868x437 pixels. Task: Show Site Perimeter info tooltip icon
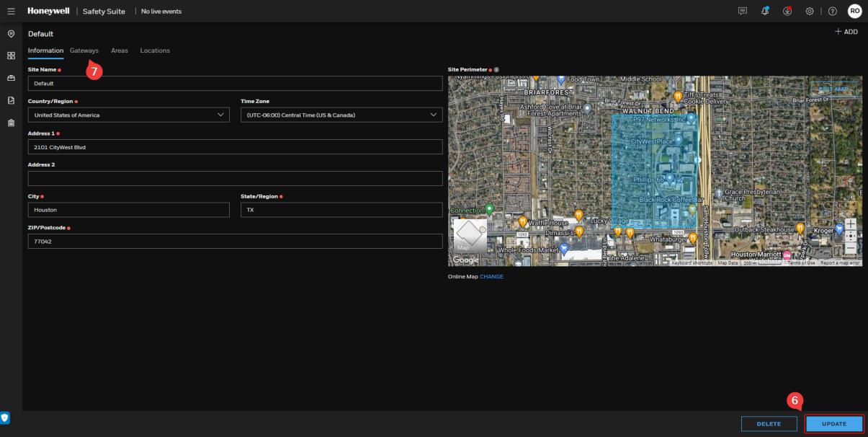click(x=497, y=69)
